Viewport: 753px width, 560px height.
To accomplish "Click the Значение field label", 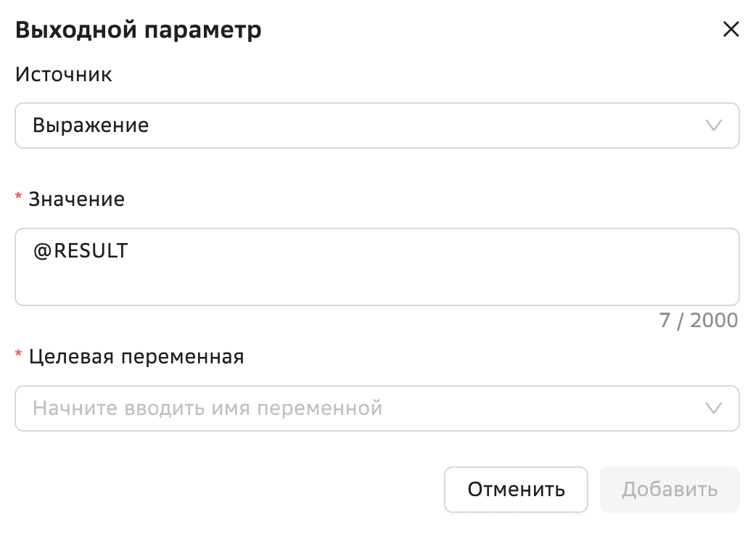I will [x=75, y=199].
